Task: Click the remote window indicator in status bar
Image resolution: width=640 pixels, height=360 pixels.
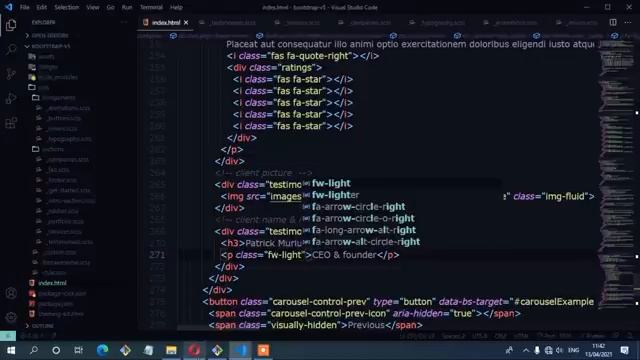Action: pyautogui.click(x=8, y=336)
